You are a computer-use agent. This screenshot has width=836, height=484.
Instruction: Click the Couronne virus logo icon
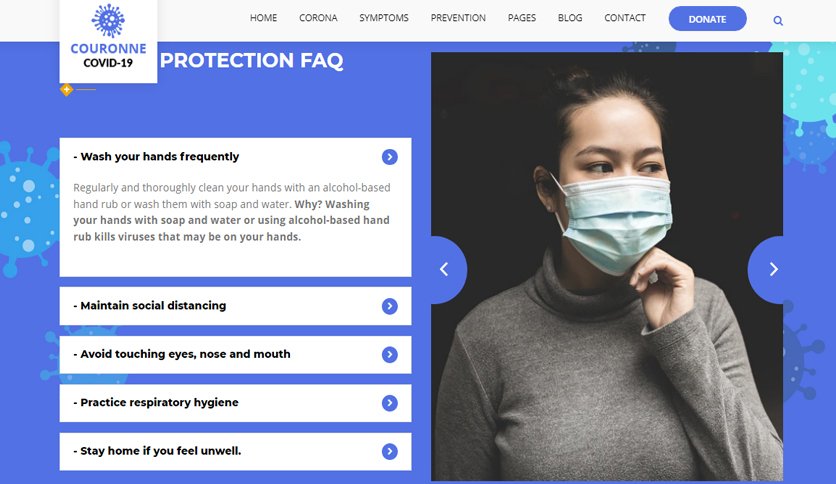pyautogui.click(x=108, y=21)
